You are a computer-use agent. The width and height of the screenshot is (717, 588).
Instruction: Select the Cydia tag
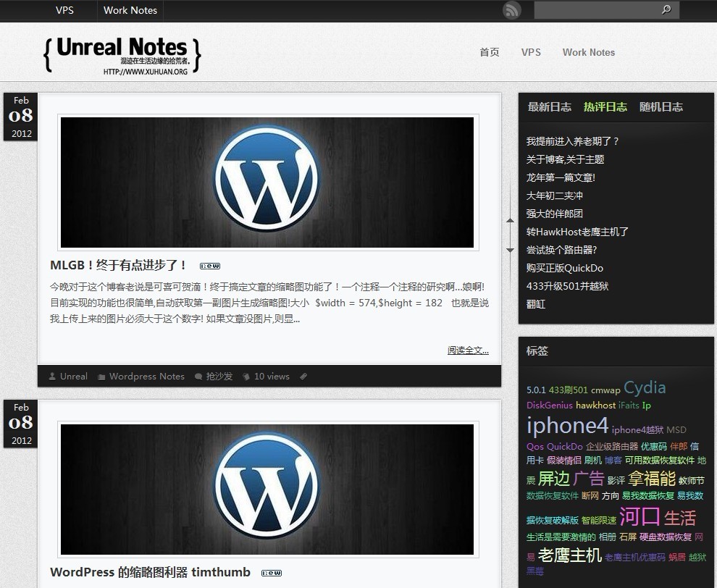(x=645, y=387)
